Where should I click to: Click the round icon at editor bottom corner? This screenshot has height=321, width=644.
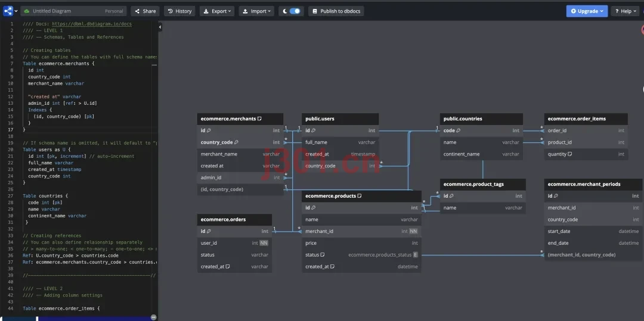tap(153, 317)
